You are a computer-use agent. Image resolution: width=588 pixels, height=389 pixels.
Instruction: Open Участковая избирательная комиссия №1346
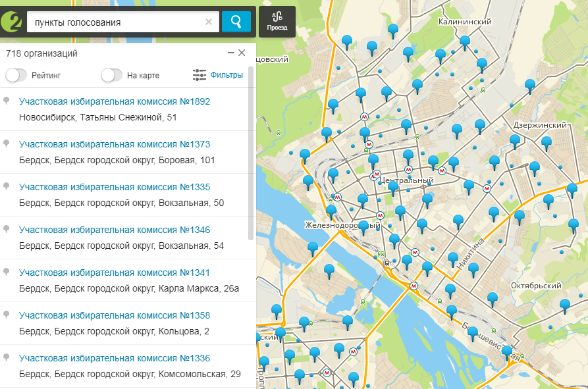(x=115, y=230)
